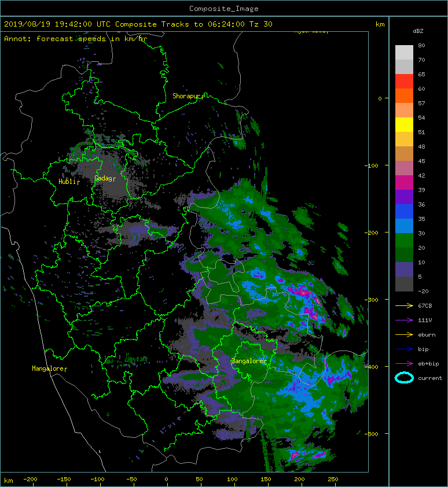Pick the magenta swatch between 42 and 39 dBZ

click(x=404, y=182)
